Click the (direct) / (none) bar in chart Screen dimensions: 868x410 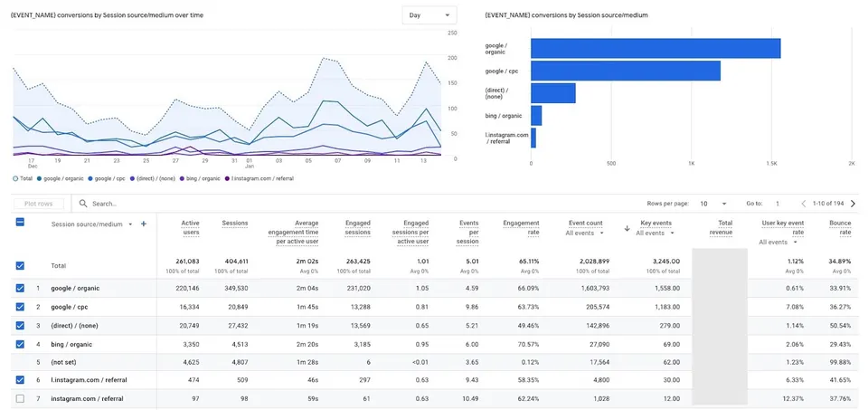pyautogui.click(x=553, y=93)
